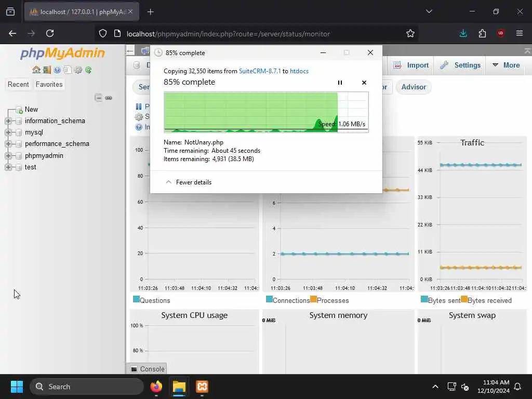Reload the navigation panel green icon
Screen dimensions: 532x399
click(x=88, y=70)
